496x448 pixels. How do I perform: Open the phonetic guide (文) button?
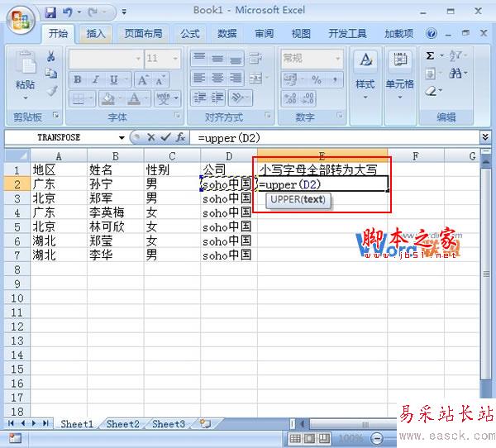click(164, 99)
